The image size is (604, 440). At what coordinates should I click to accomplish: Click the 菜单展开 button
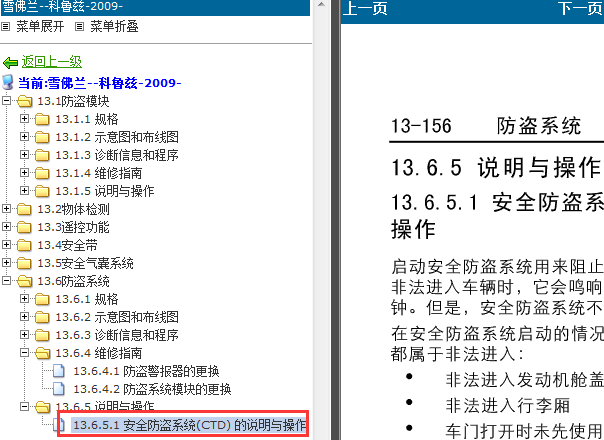(40, 27)
